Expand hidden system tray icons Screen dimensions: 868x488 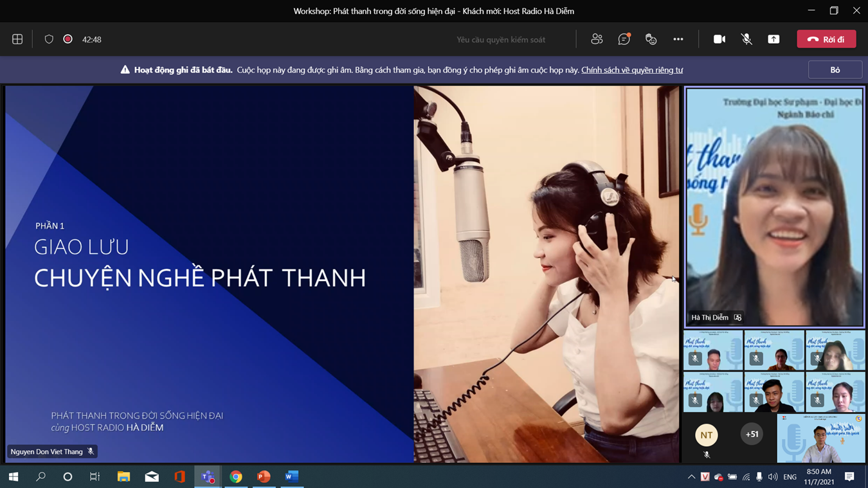click(x=691, y=477)
